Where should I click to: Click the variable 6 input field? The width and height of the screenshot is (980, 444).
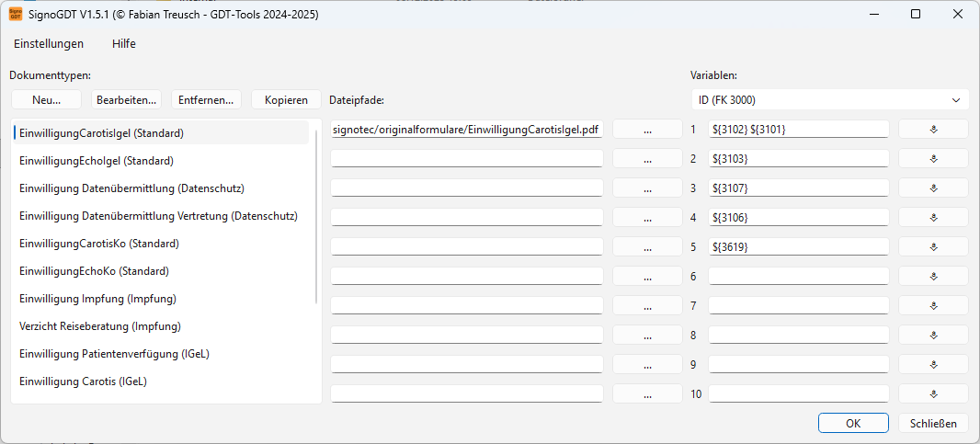click(x=798, y=277)
